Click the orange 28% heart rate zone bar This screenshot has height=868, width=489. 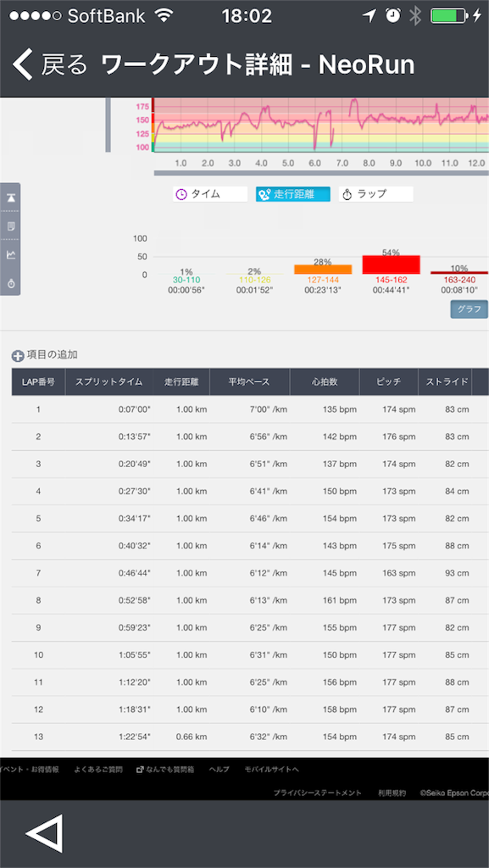(x=323, y=269)
